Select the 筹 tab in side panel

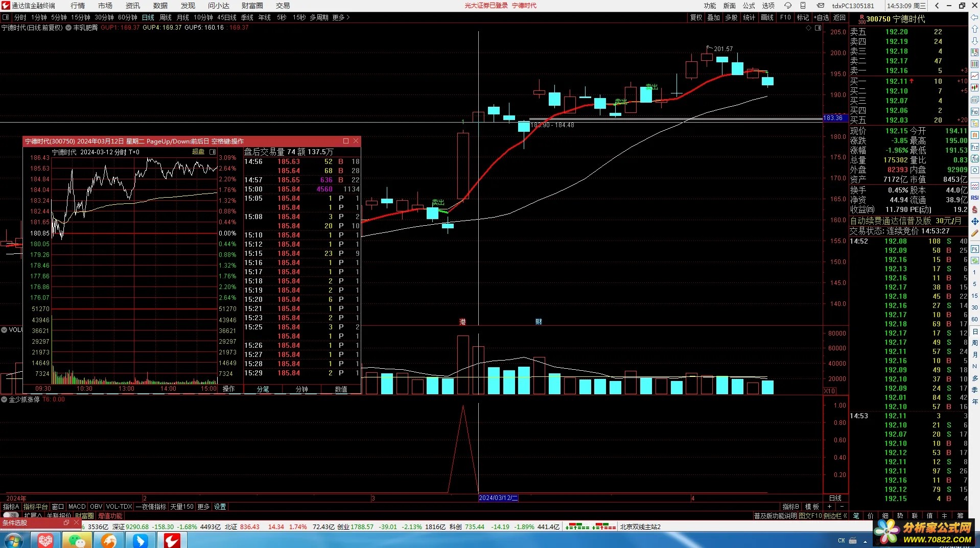[960, 516]
